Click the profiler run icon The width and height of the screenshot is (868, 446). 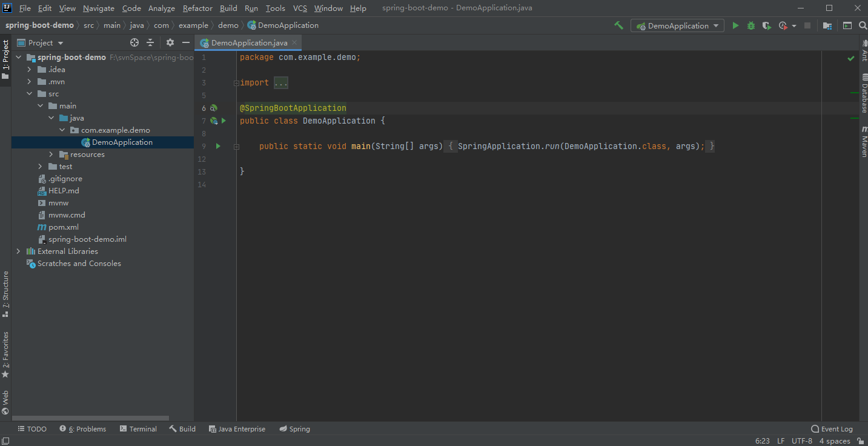(x=783, y=25)
